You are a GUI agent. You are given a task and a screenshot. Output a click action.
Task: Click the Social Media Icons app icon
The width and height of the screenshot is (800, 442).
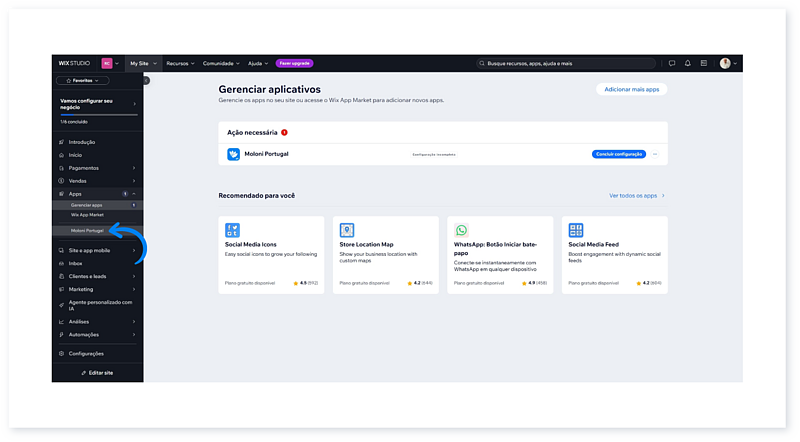[x=233, y=230]
